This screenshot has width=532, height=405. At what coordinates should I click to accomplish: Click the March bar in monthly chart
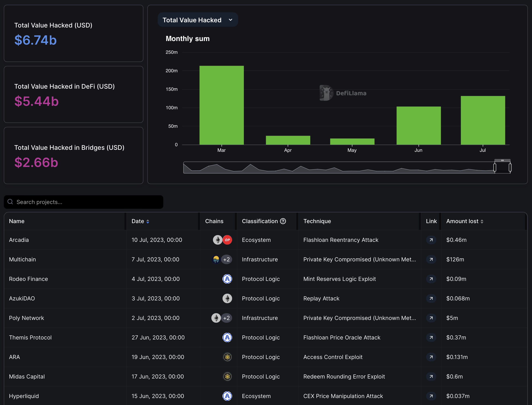tap(222, 105)
